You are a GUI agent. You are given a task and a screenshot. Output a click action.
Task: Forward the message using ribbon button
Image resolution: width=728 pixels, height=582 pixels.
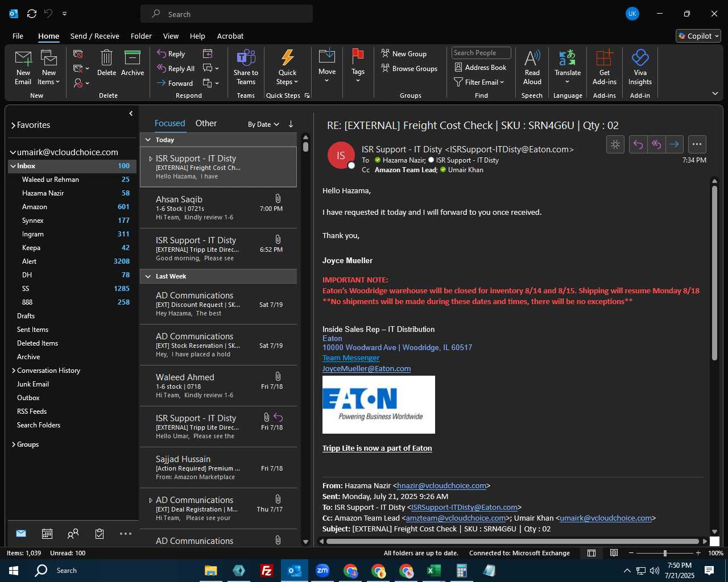(x=175, y=83)
